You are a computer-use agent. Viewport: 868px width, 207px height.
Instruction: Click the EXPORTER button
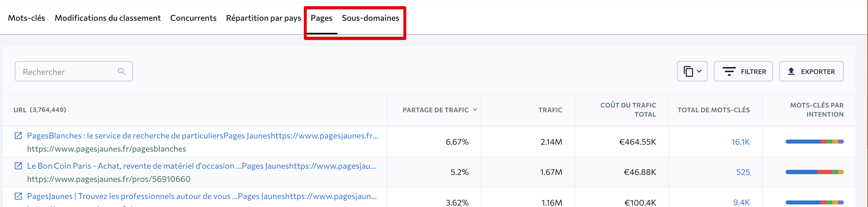[811, 71]
